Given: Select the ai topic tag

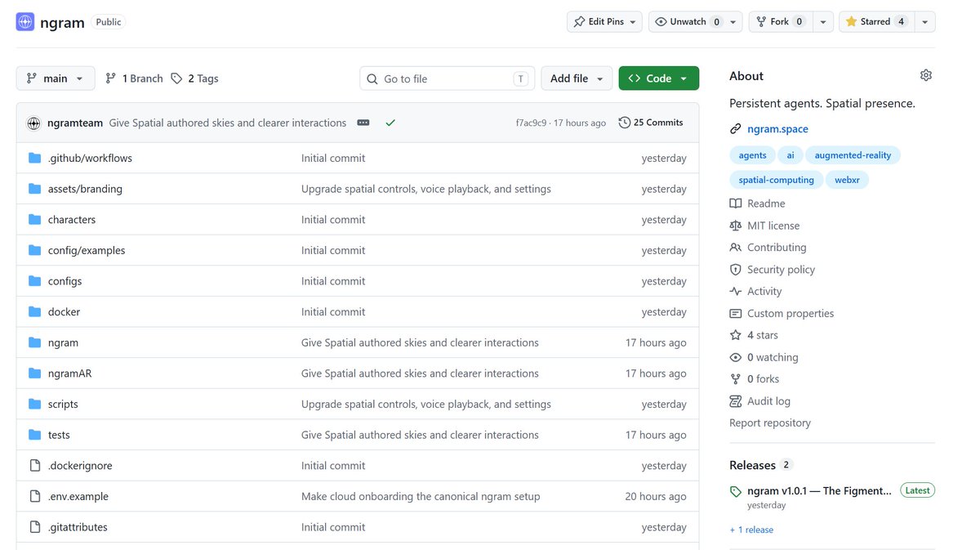Looking at the screenshot, I should click(x=791, y=155).
